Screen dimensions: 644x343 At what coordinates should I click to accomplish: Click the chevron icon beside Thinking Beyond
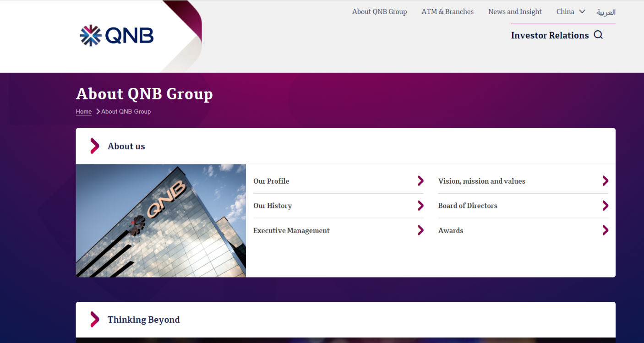point(95,319)
